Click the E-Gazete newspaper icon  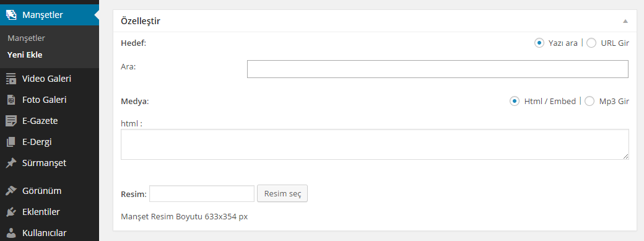[x=11, y=121]
